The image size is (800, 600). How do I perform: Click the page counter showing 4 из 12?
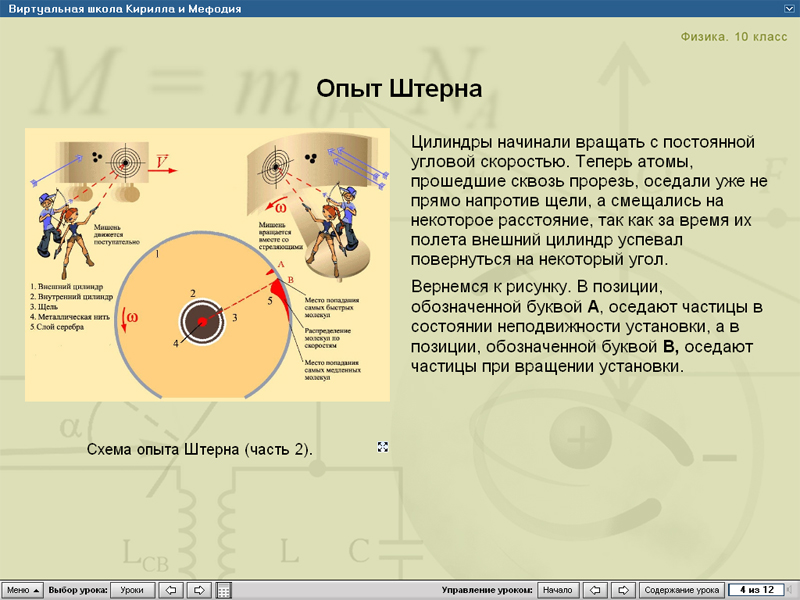pos(757,588)
